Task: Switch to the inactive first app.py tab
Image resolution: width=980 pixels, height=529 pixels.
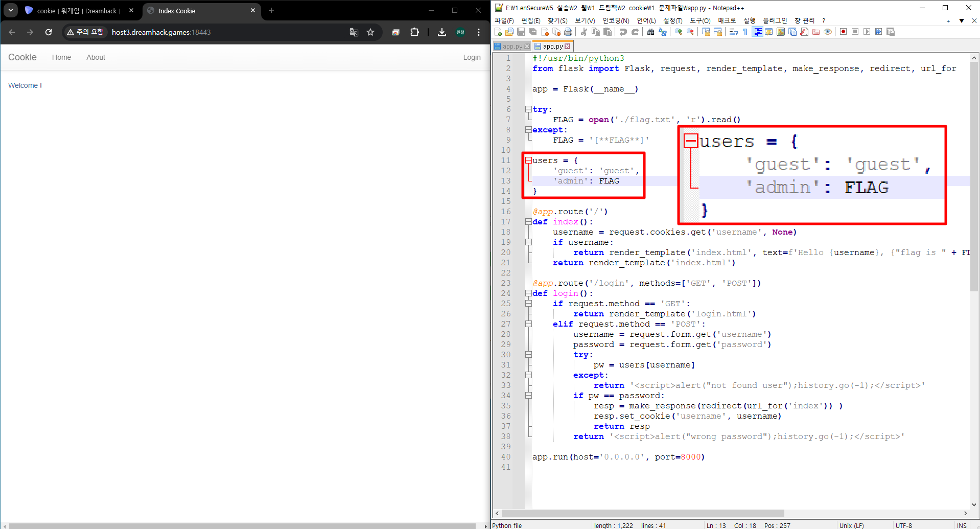Action: [x=512, y=47]
